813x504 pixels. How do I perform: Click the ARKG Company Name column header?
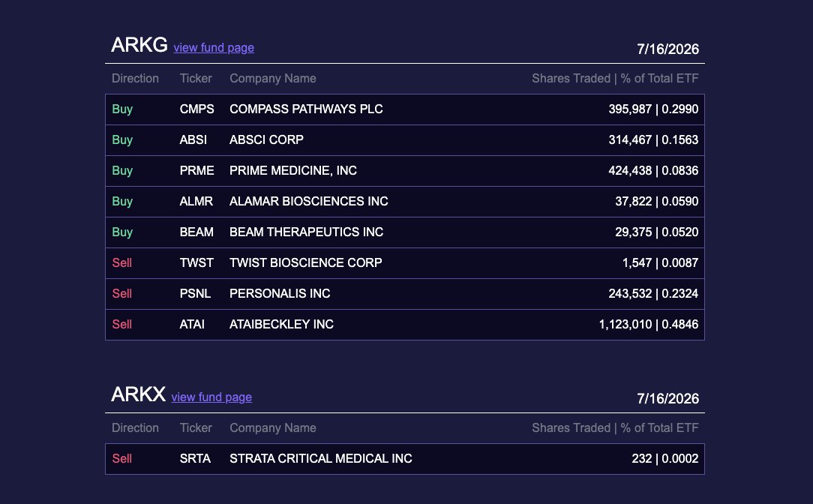coord(273,78)
